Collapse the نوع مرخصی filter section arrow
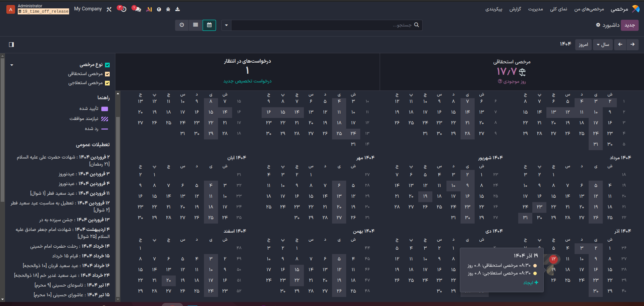The image size is (644, 306). [x=12, y=65]
